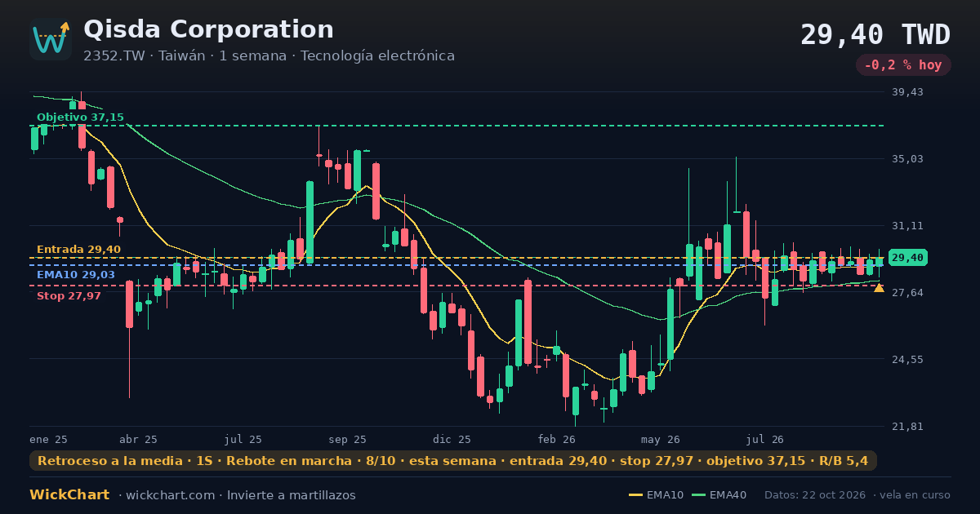
Task: Click the 39,43 price axis label
Action: pyautogui.click(x=907, y=92)
